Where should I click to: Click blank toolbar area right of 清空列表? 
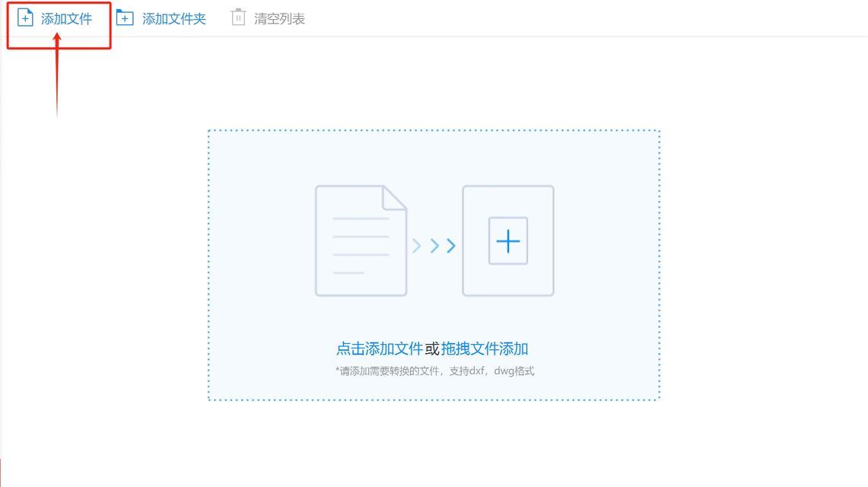pos(554,18)
